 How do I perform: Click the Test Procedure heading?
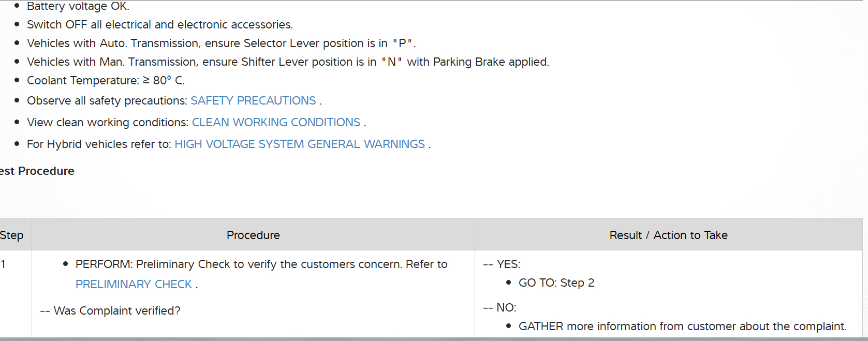click(x=37, y=171)
